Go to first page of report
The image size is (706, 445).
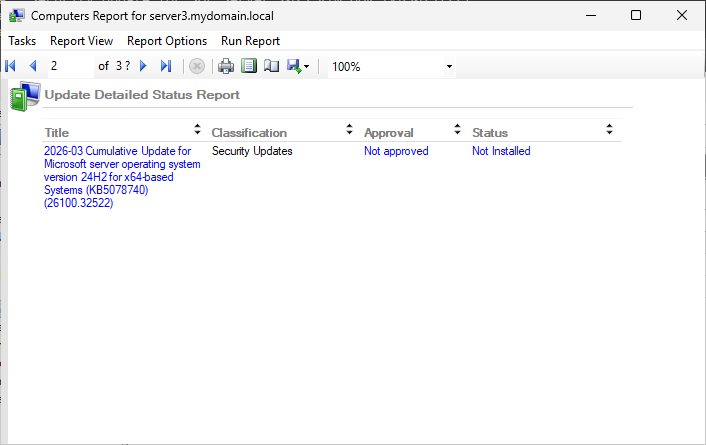click(10, 66)
